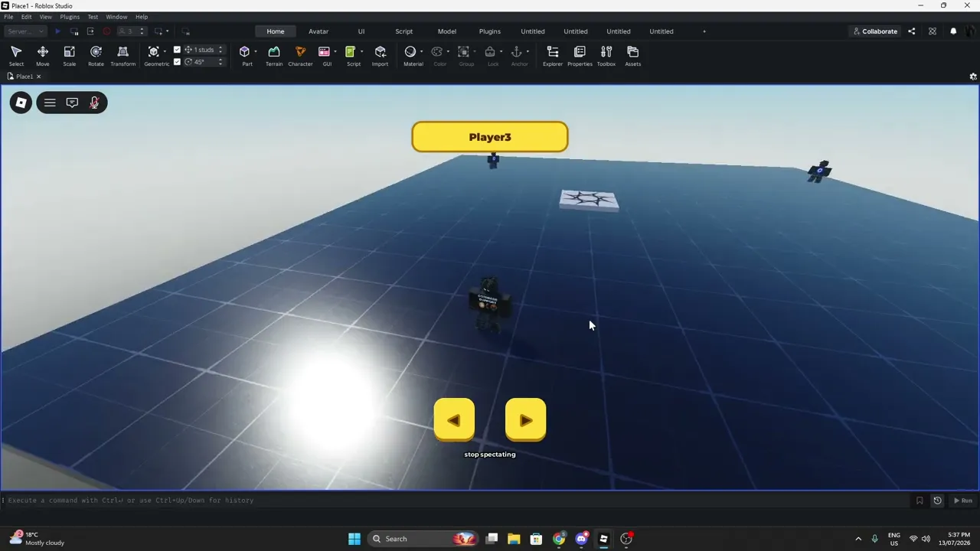Open the in-game hamburger menu

[50, 103]
